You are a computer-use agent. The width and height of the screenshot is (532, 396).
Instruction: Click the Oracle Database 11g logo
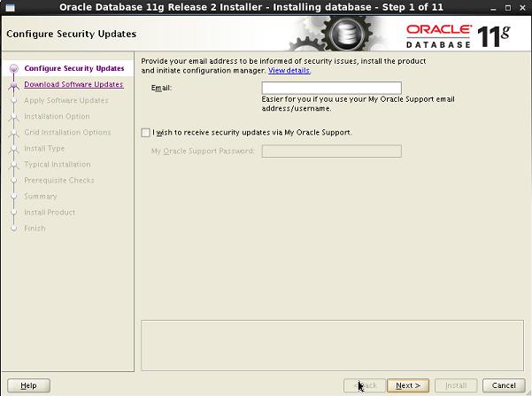pyautogui.click(x=458, y=35)
